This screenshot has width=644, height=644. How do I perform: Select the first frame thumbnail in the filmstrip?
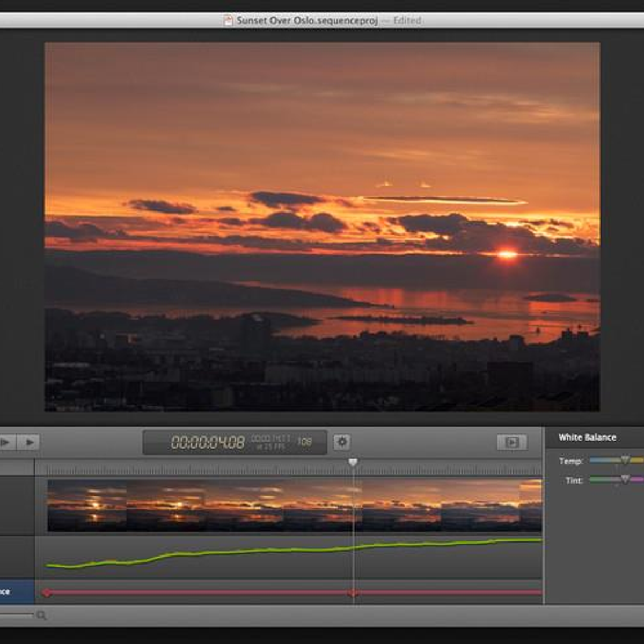click(87, 506)
